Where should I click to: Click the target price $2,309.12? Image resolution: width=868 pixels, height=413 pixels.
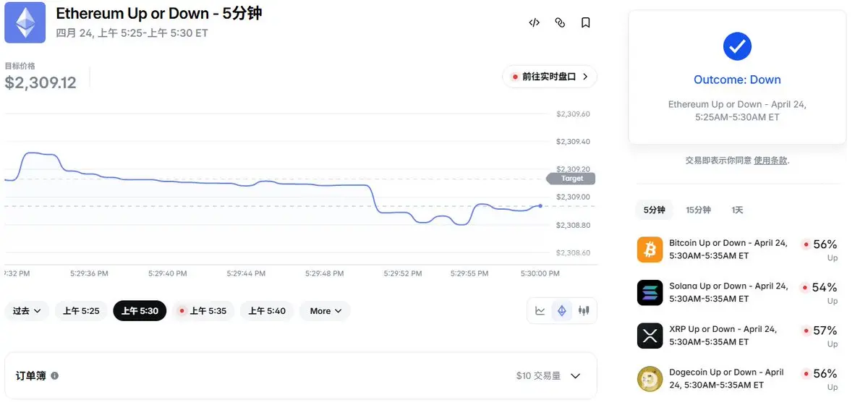[41, 83]
